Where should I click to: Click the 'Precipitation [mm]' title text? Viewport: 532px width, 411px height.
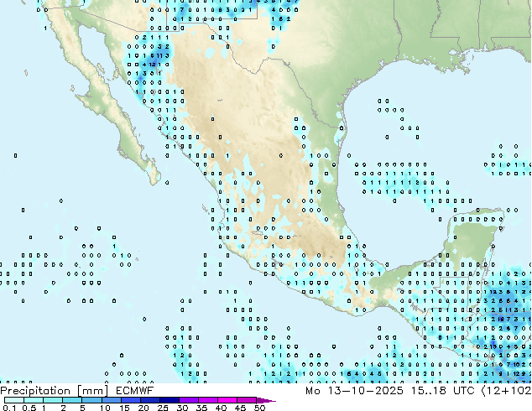click(x=55, y=391)
